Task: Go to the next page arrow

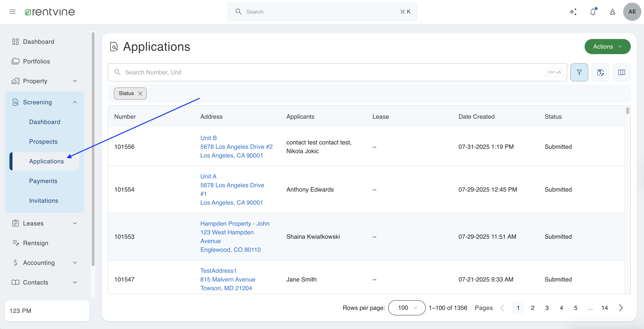Action: [x=621, y=308]
